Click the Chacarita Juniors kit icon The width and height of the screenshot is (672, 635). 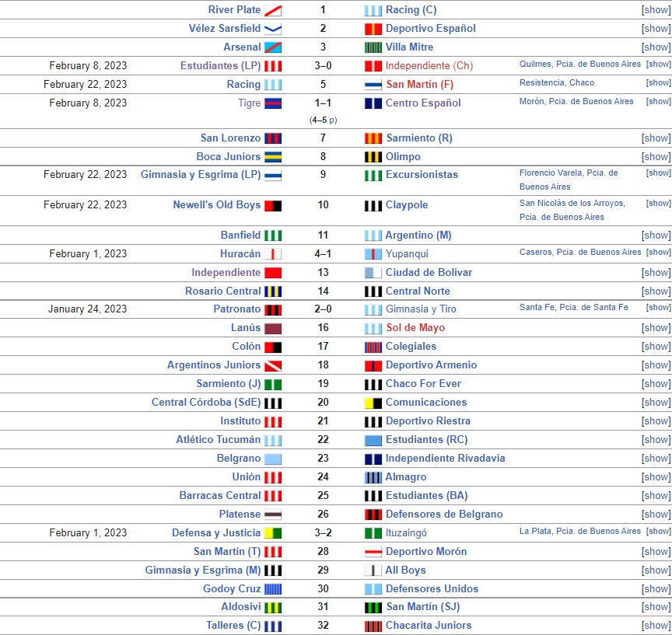click(373, 626)
